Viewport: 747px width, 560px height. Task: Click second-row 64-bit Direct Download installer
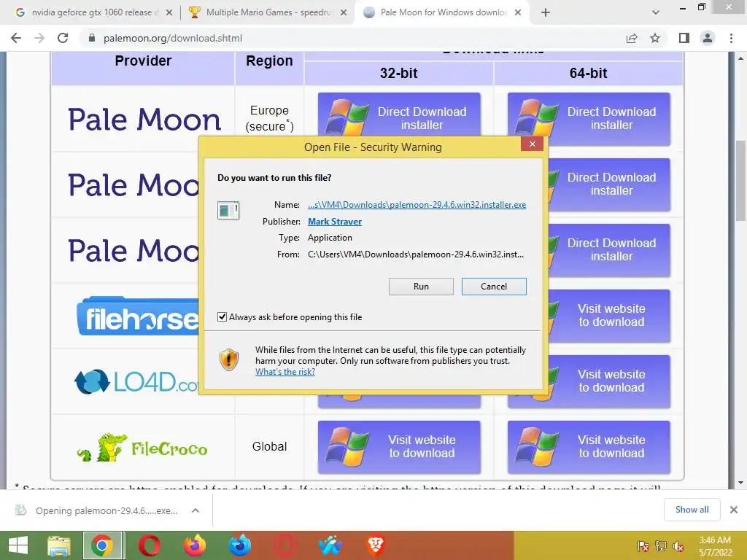[609, 184]
